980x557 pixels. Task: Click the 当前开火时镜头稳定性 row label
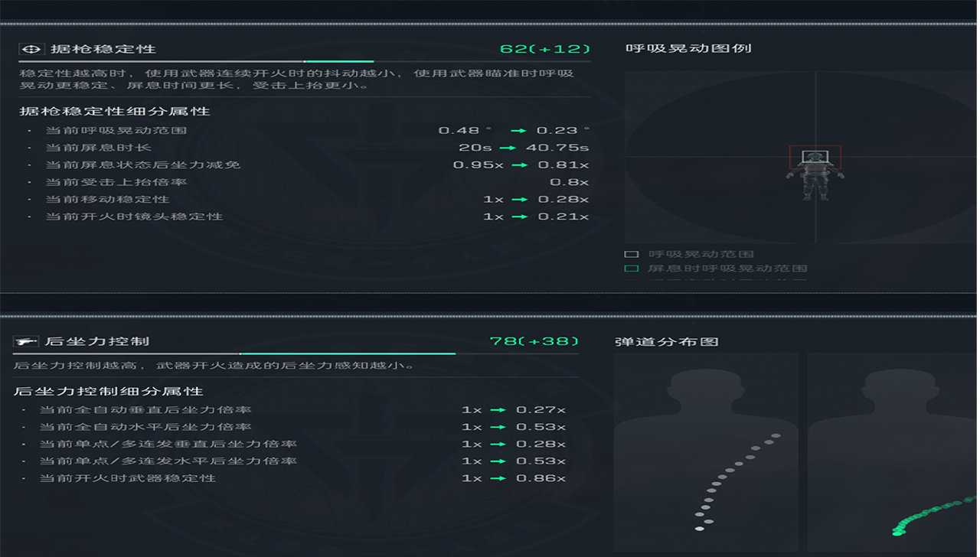(x=134, y=217)
